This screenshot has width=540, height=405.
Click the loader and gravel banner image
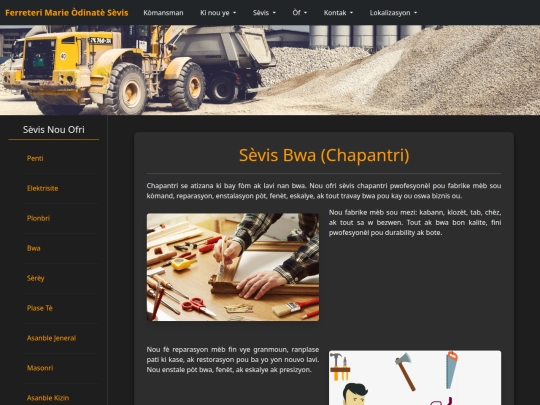coord(270,70)
